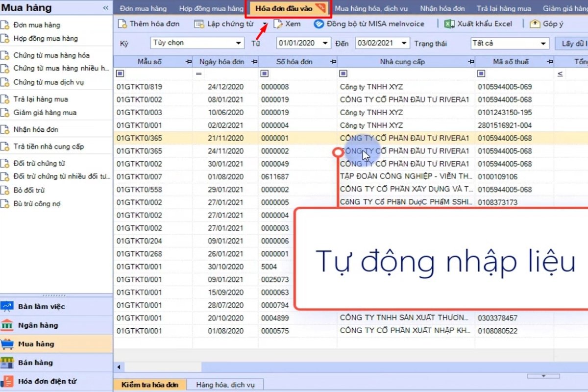Image resolution: width=588 pixels, height=392 pixels.
Task: Open Đối trừ chứng từ sidebar item
Action: coord(39,163)
